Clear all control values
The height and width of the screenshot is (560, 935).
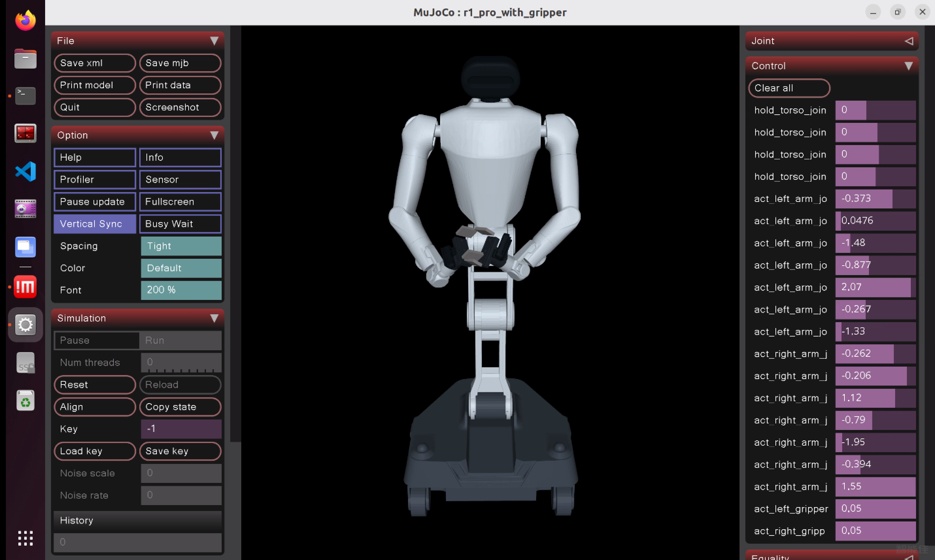click(x=789, y=88)
